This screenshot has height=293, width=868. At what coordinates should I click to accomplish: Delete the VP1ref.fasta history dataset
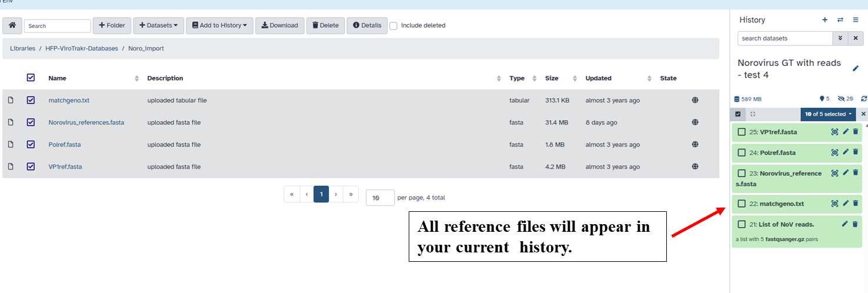click(x=856, y=132)
